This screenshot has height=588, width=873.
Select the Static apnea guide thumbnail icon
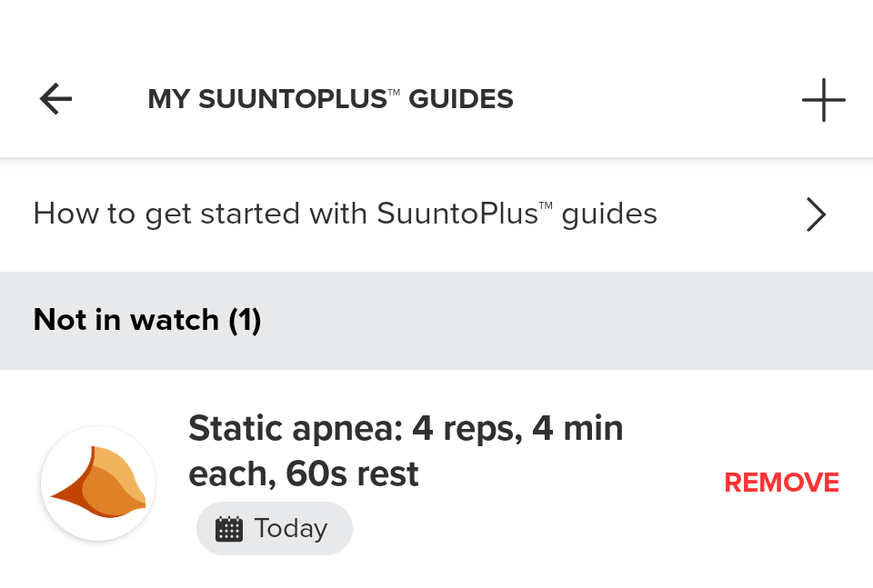(x=98, y=483)
